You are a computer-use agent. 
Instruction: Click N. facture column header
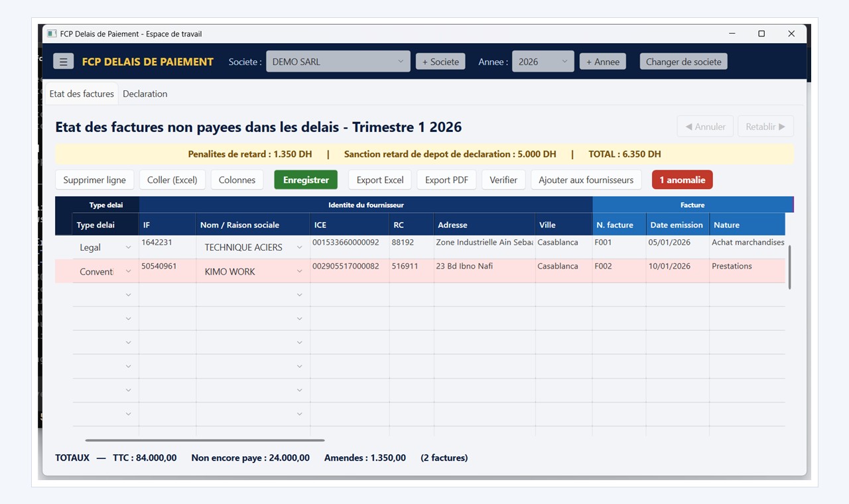(x=619, y=225)
